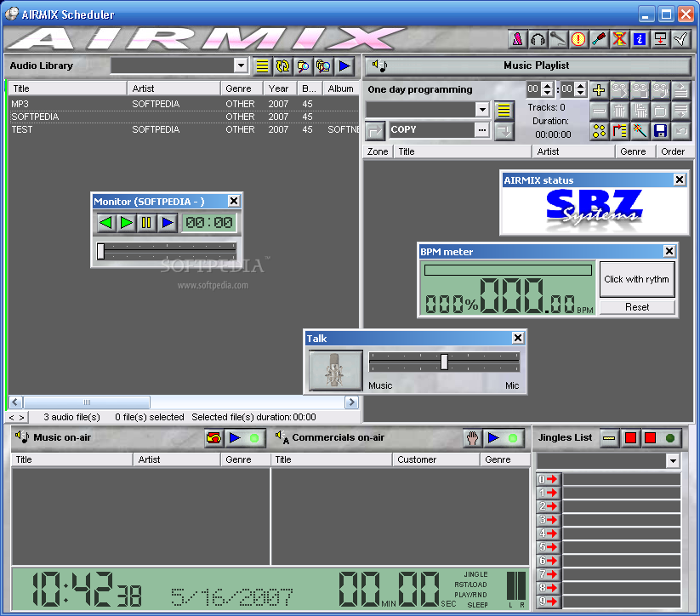Click Monitor green play arrow
Image resolution: width=700 pixels, height=616 pixels.
pyautogui.click(x=127, y=222)
